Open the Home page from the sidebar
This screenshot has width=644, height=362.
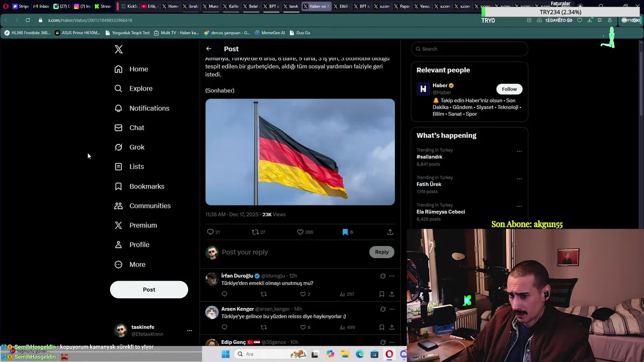coord(131,69)
